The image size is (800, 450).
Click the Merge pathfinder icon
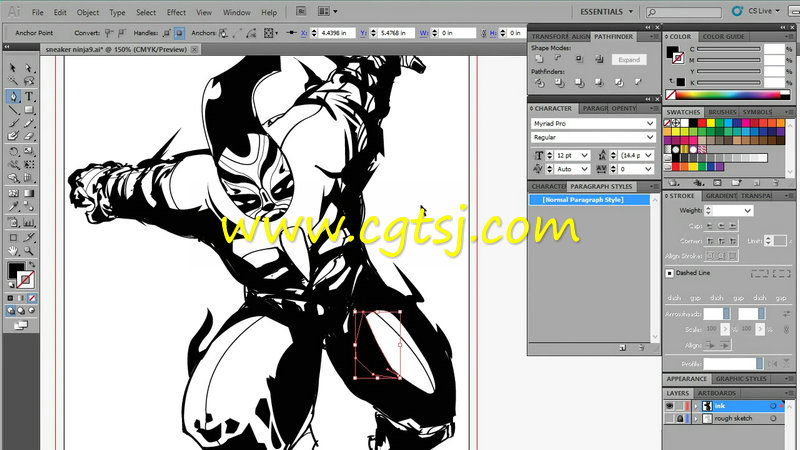pos(579,82)
